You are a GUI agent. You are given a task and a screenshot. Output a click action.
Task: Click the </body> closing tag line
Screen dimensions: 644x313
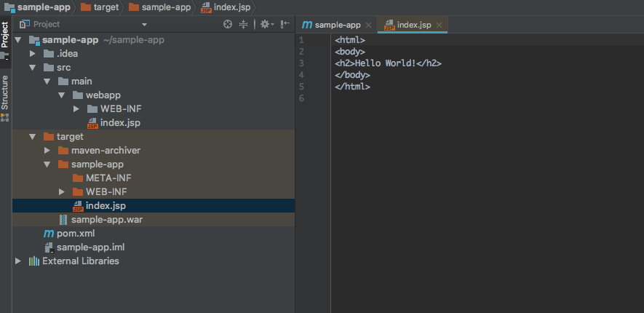coord(352,75)
